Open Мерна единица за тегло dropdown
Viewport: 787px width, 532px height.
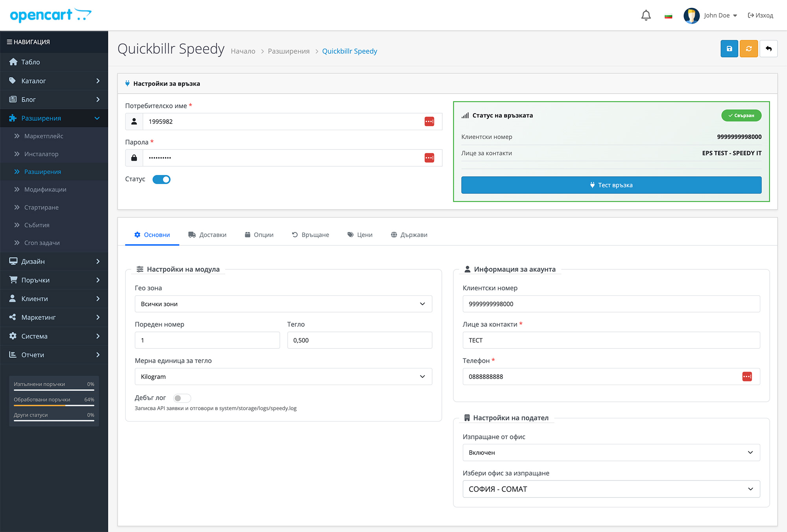(283, 377)
